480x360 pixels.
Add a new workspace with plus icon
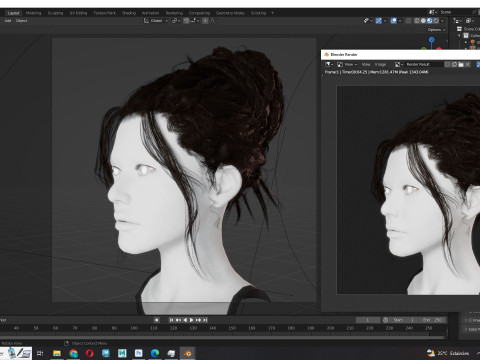tap(272, 13)
